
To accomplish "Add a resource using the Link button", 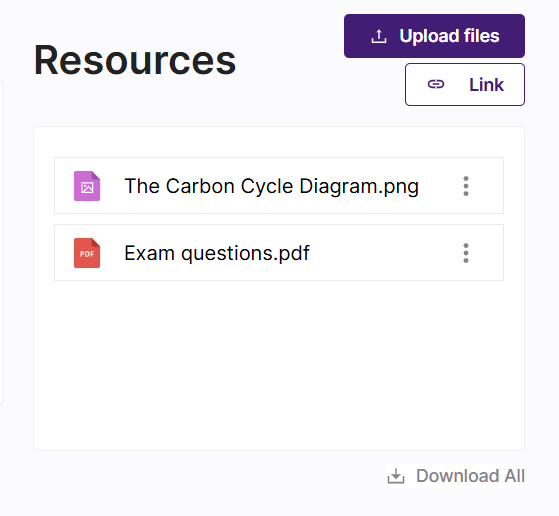I will 465,85.
